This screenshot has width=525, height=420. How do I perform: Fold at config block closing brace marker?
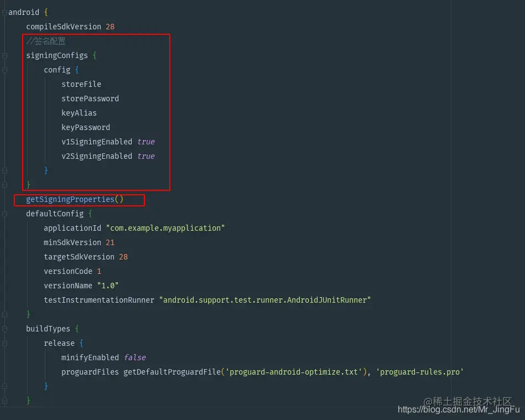(x=4, y=170)
